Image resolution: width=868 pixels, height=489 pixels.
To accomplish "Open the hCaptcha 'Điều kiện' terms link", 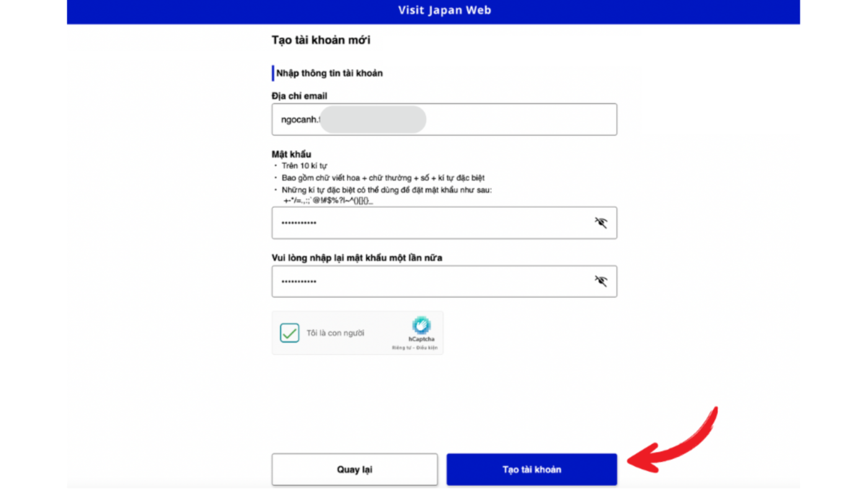I will [x=427, y=348].
